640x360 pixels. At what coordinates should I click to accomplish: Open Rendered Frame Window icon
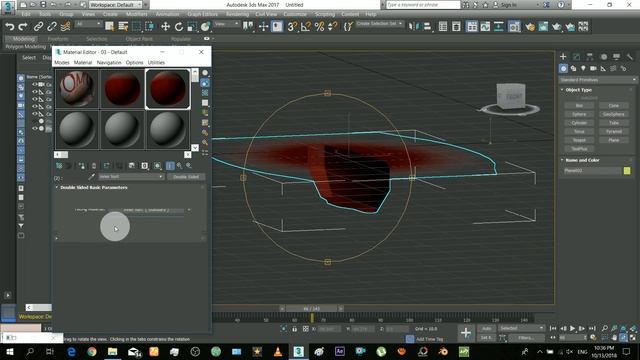pos(543,27)
